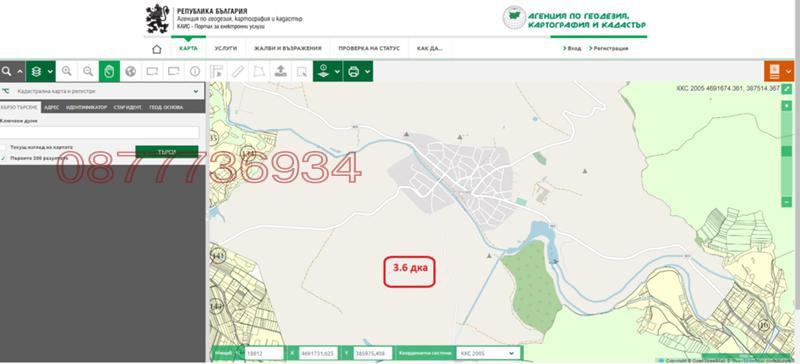Click the map zoom slider minus button
The width and height of the screenshot is (800, 364).
tap(786, 202)
